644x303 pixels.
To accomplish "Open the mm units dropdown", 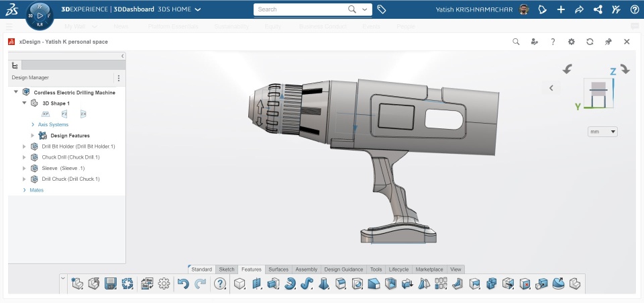I will point(602,132).
